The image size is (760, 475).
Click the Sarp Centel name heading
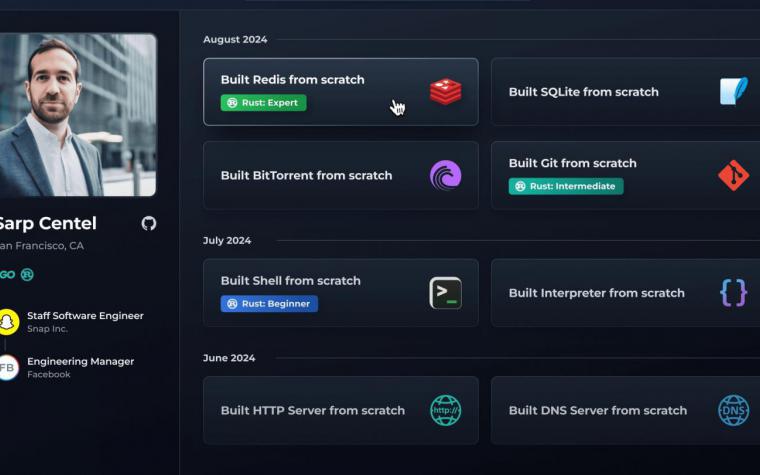tap(48, 223)
